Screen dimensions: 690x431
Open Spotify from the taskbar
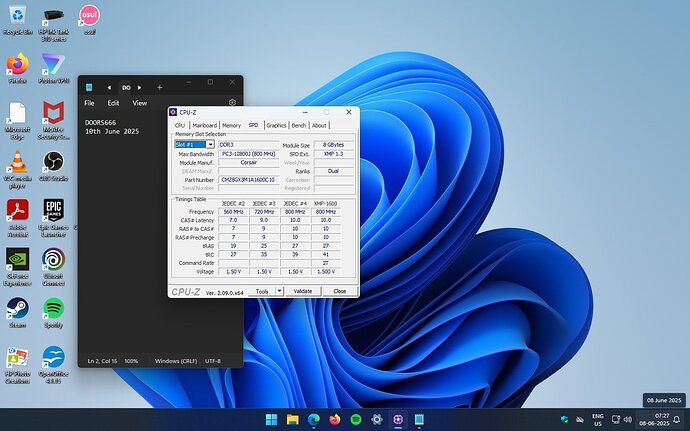click(x=356, y=420)
